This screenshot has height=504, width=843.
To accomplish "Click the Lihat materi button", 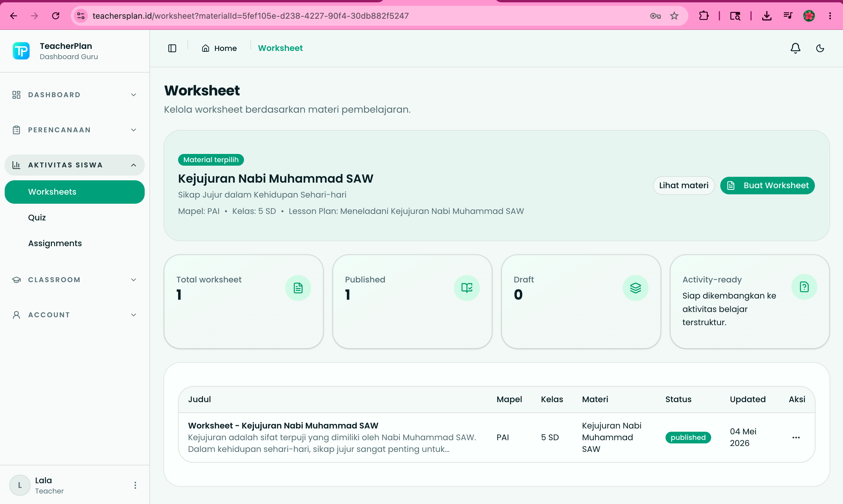I will pyautogui.click(x=684, y=186).
